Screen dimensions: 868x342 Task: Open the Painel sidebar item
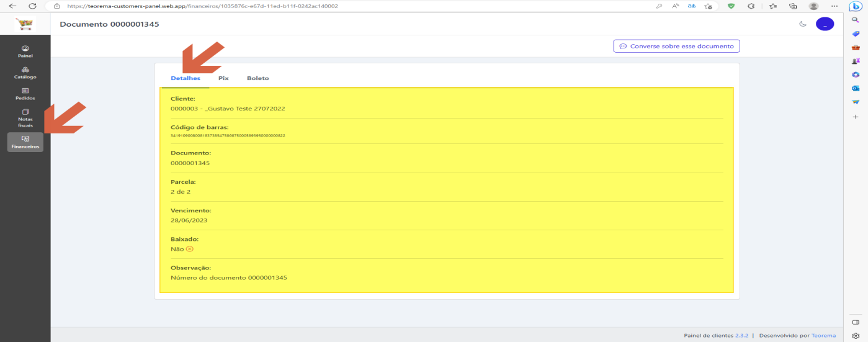pyautogui.click(x=25, y=52)
